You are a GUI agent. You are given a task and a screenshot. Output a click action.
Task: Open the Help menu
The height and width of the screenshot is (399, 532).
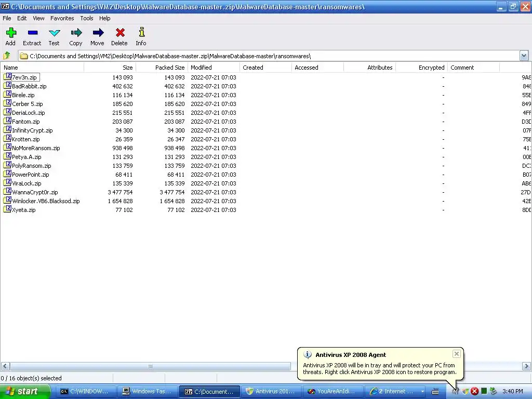click(104, 18)
